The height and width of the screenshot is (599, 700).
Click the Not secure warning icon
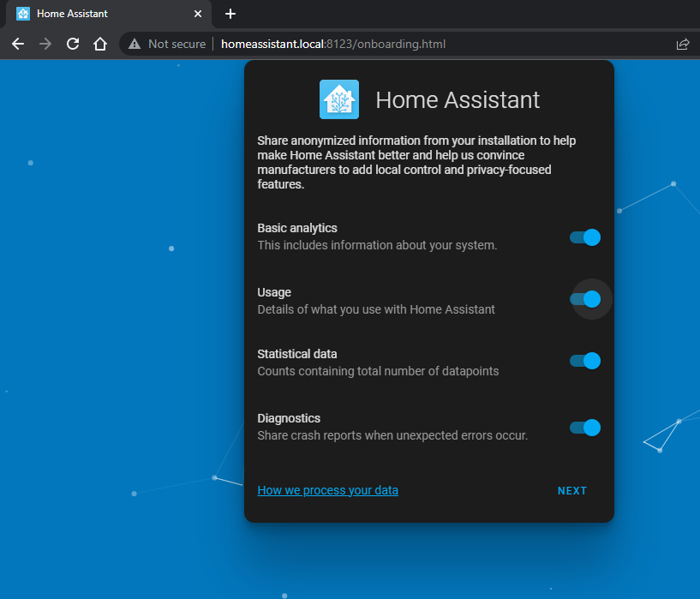coord(135,44)
